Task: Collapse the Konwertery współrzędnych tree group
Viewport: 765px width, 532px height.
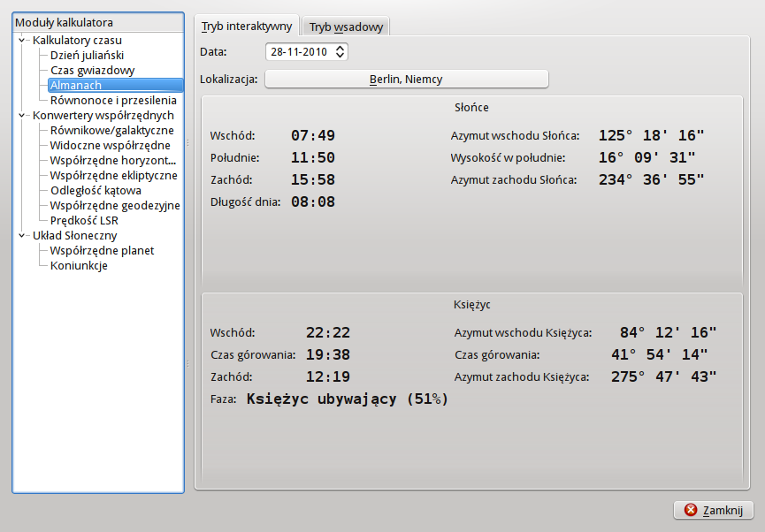Action: click(22, 115)
